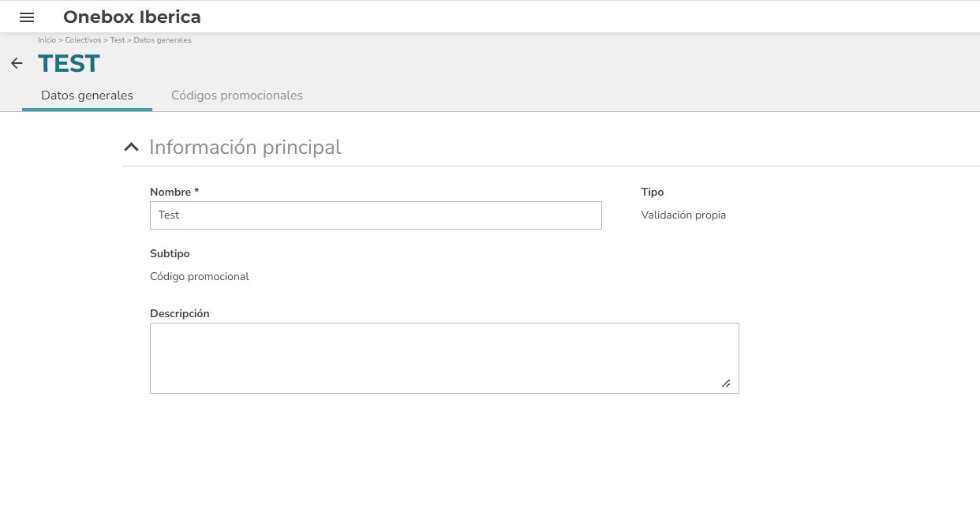Click the TEST page title

69,63
